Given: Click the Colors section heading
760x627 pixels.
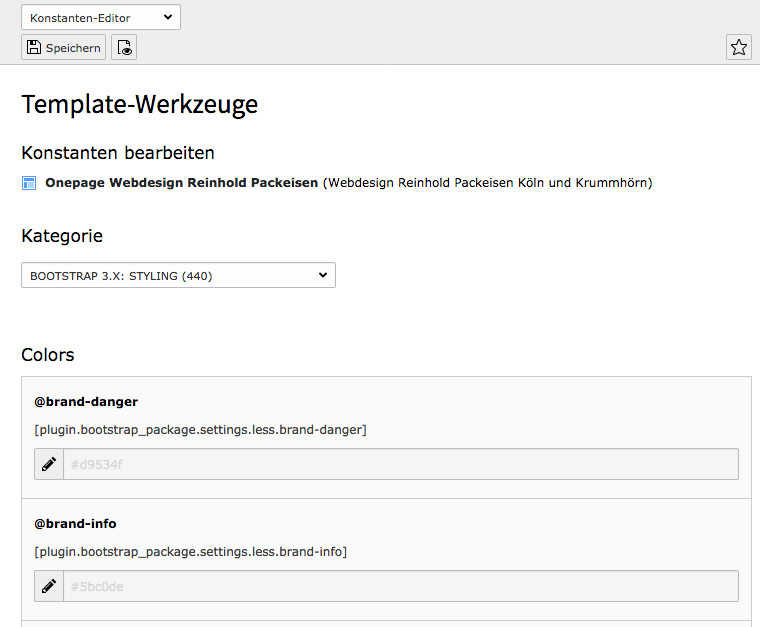Looking at the screenshot, I should pyautogui.click(x=47, y=355).
